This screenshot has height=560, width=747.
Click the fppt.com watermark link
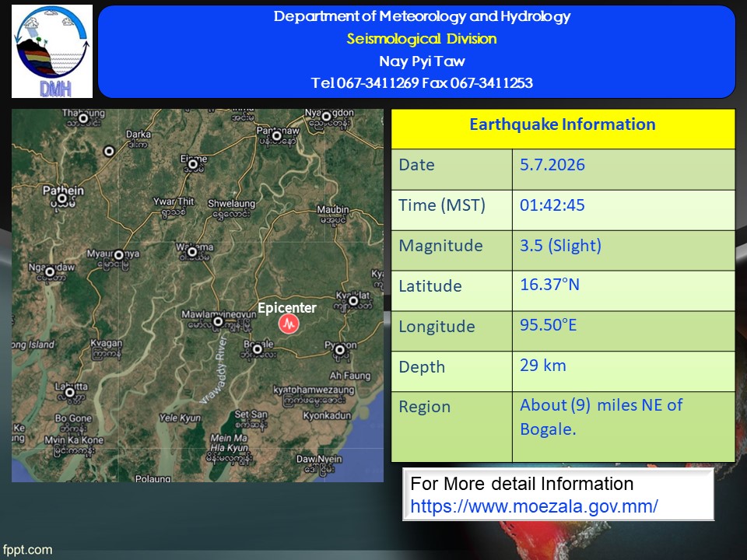[x=28, y=550]
